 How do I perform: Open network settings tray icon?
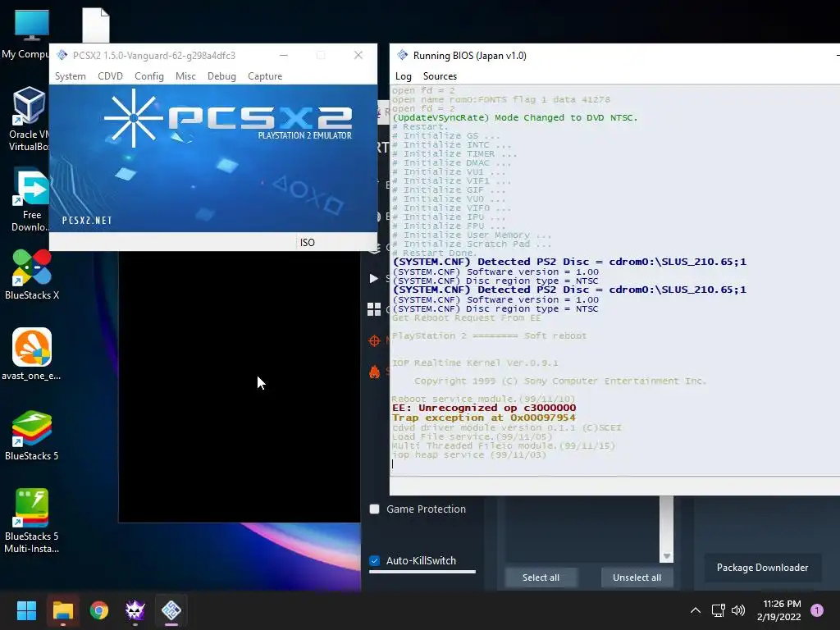click(x=718, y=610)
